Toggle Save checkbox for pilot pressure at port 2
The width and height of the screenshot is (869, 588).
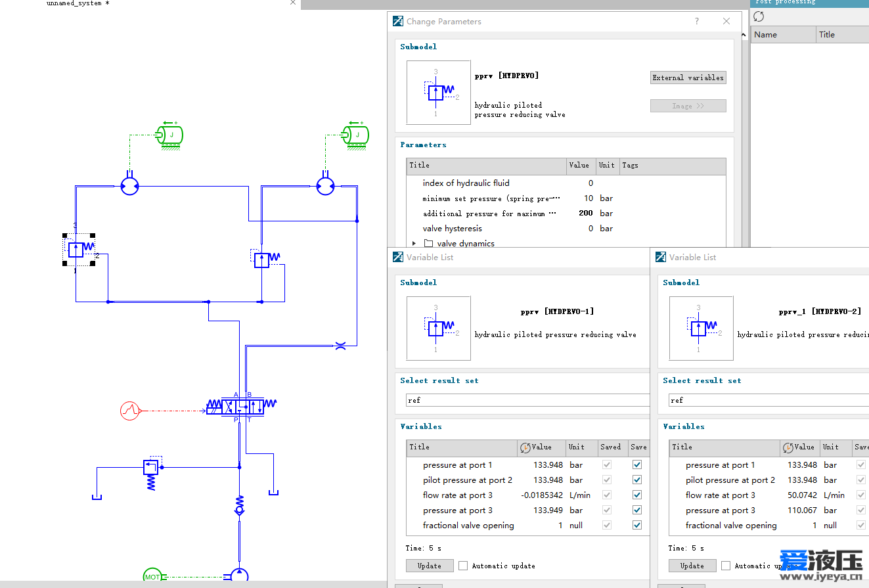(636, 480)
